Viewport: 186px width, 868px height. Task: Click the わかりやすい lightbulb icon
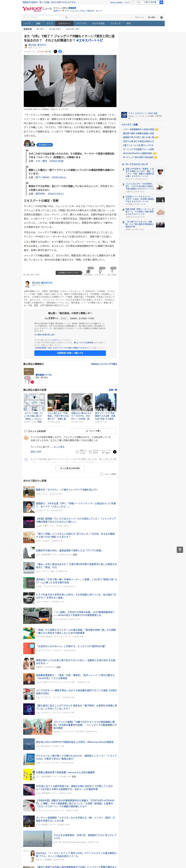tap(100, 272)
